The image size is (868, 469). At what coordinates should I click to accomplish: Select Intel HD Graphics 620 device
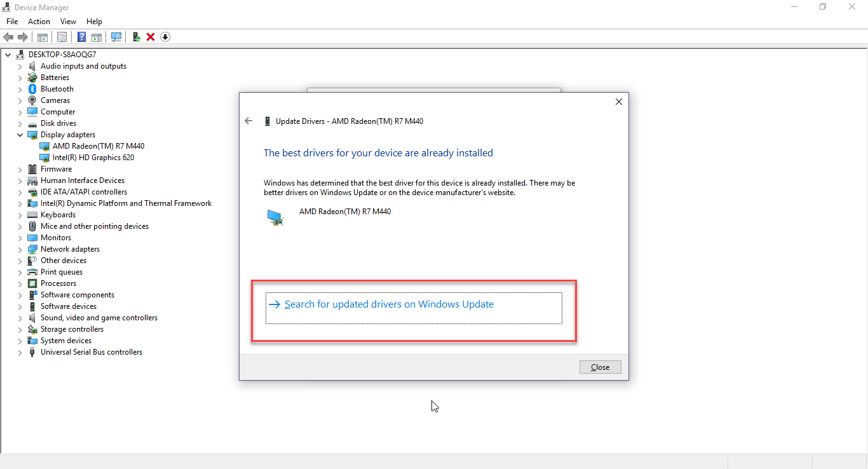93,157
